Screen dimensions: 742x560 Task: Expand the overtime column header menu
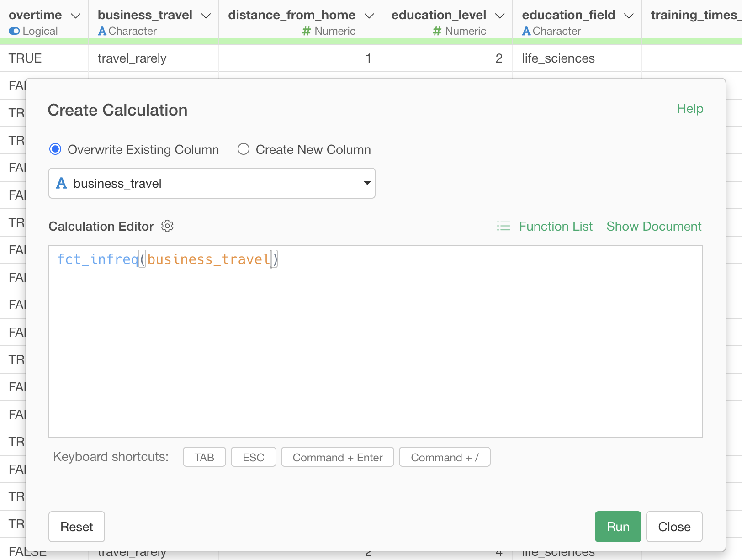click(x=76, y=16)
